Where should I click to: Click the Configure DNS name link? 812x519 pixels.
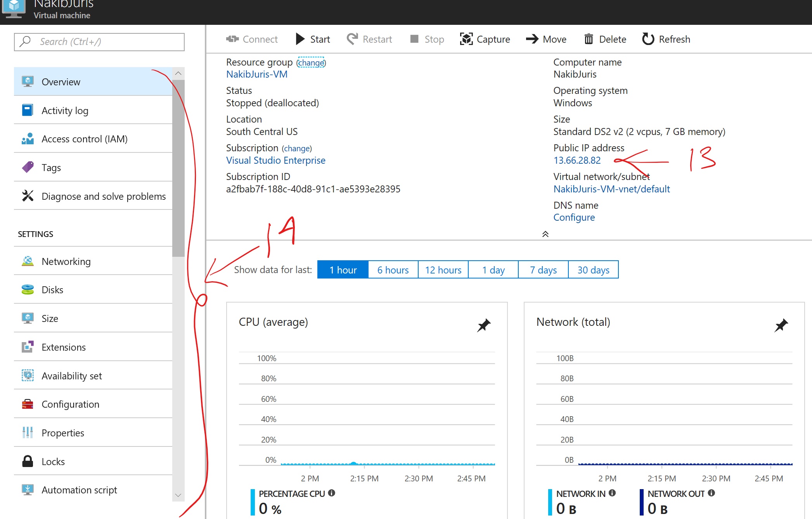[574, 218]
